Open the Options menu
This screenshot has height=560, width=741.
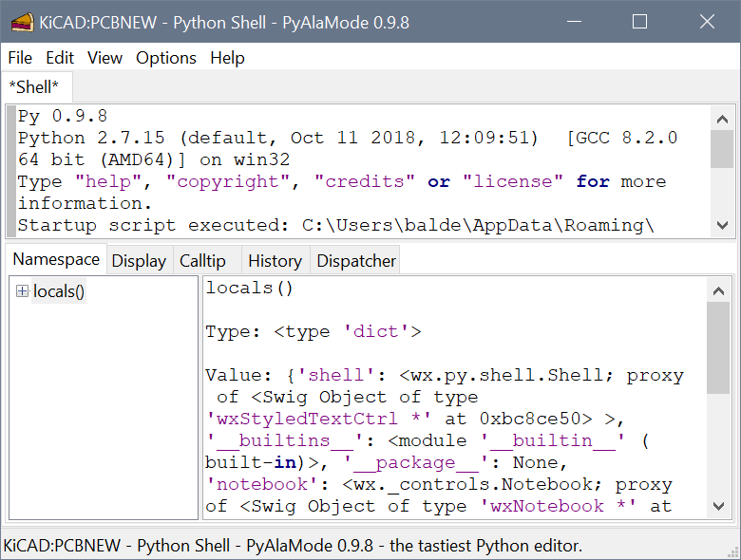pos(166,58)
